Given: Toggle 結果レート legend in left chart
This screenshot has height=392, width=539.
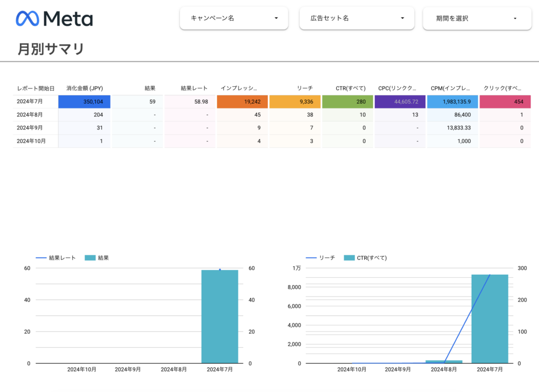Looking at the screenshot, I should 62,258.
